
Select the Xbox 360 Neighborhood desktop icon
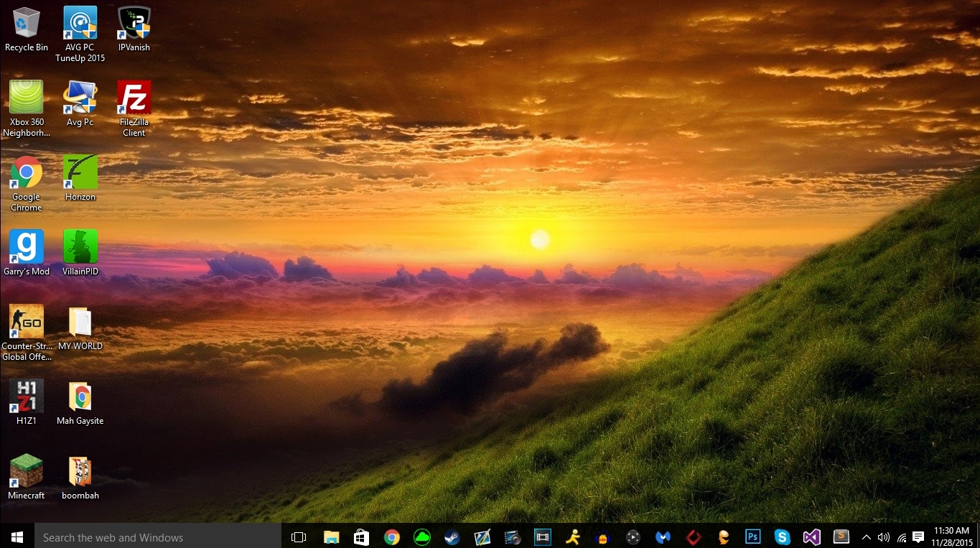click(27, 109)
